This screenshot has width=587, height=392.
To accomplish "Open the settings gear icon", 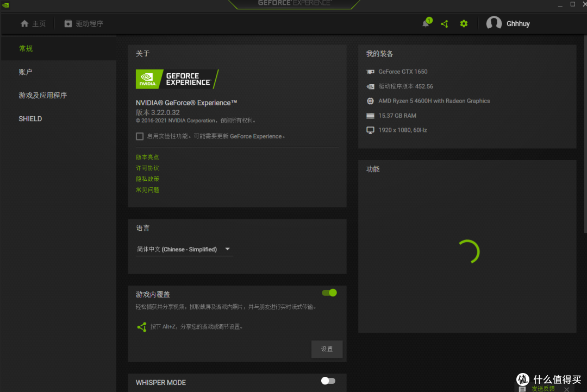I will 464,24.
